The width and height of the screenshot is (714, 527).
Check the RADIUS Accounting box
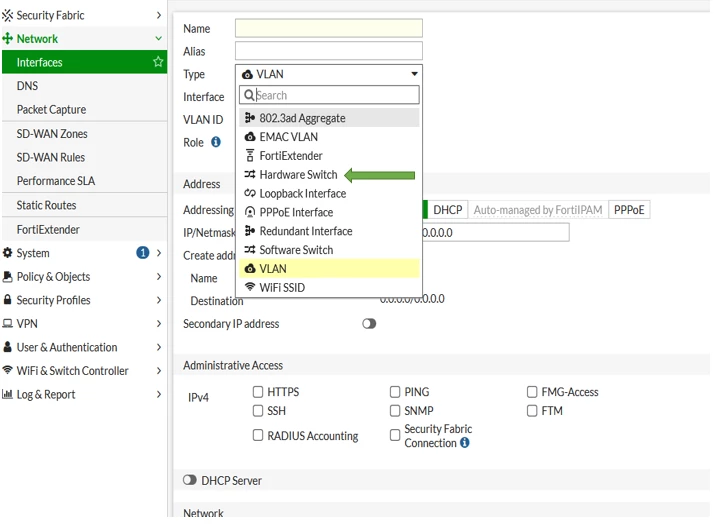[x=258, y=435]
